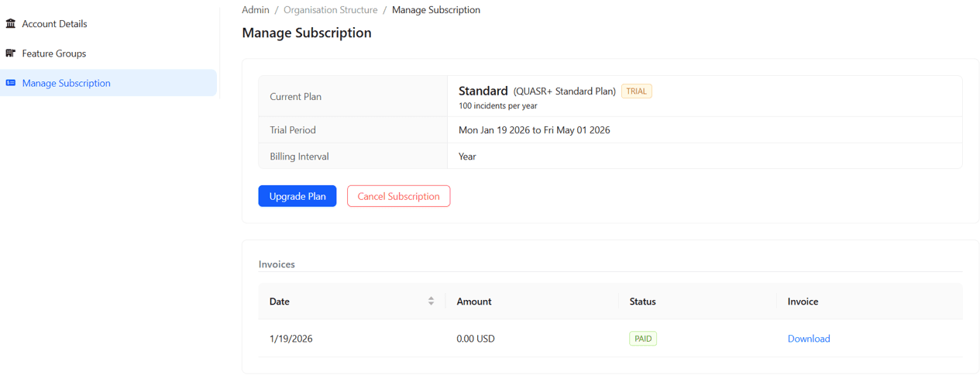Click Manage Subscription in the breadcrumb trail

tap(436, 10)
